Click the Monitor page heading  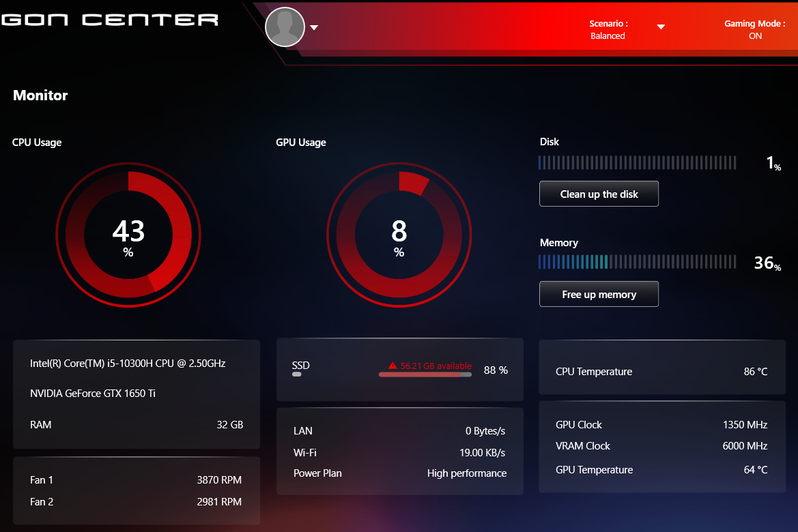40,95
